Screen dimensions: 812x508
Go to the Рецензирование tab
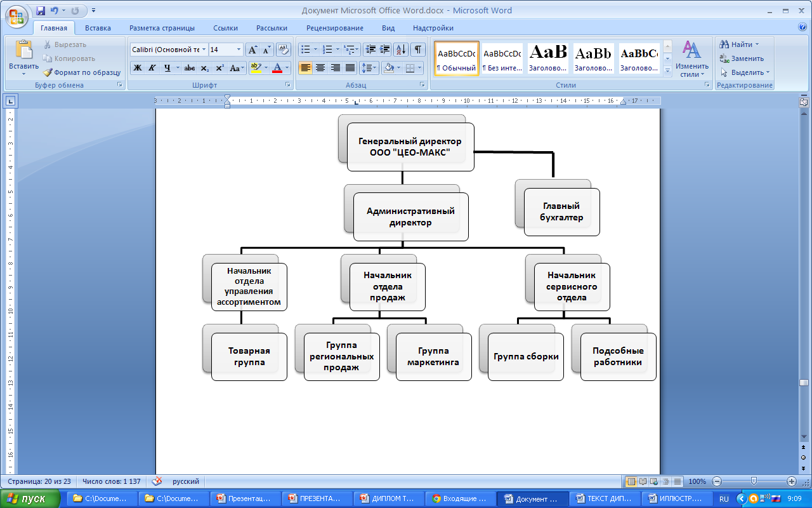(x=335, y=28)
